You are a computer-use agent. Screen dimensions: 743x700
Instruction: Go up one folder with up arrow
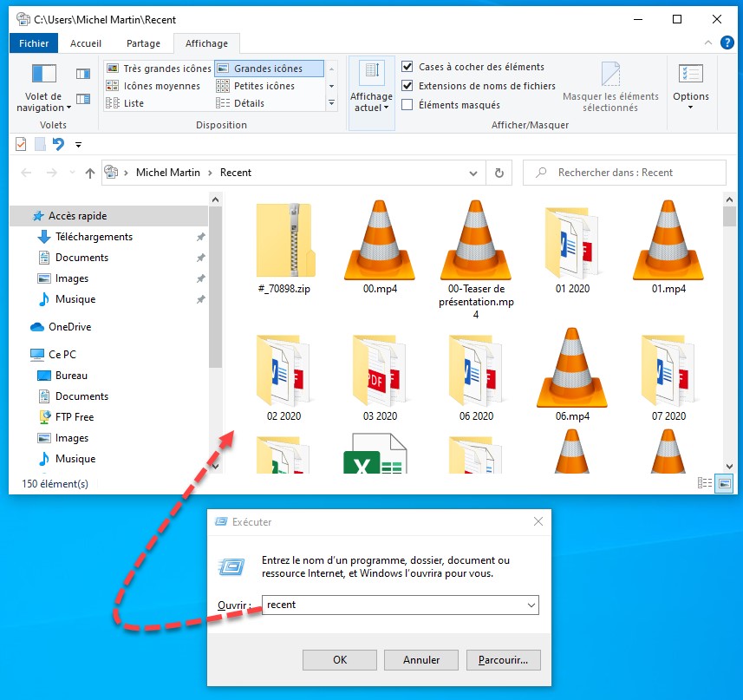tap(90, 173)
